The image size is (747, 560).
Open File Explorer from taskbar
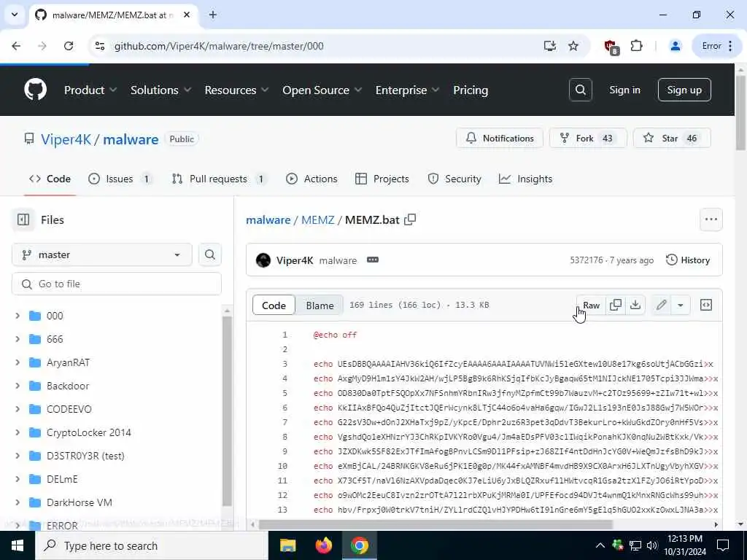point(287,545)
